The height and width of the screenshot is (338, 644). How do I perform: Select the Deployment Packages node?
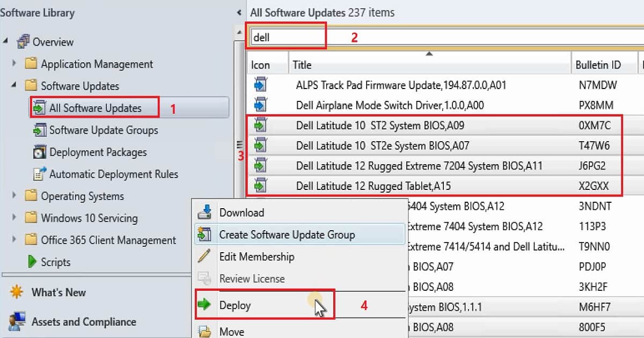(98, 152)
